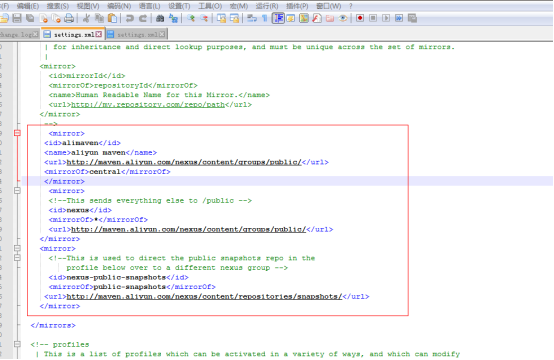
Task: Open the Function List panel icon
Action: (x=317, y=18)
